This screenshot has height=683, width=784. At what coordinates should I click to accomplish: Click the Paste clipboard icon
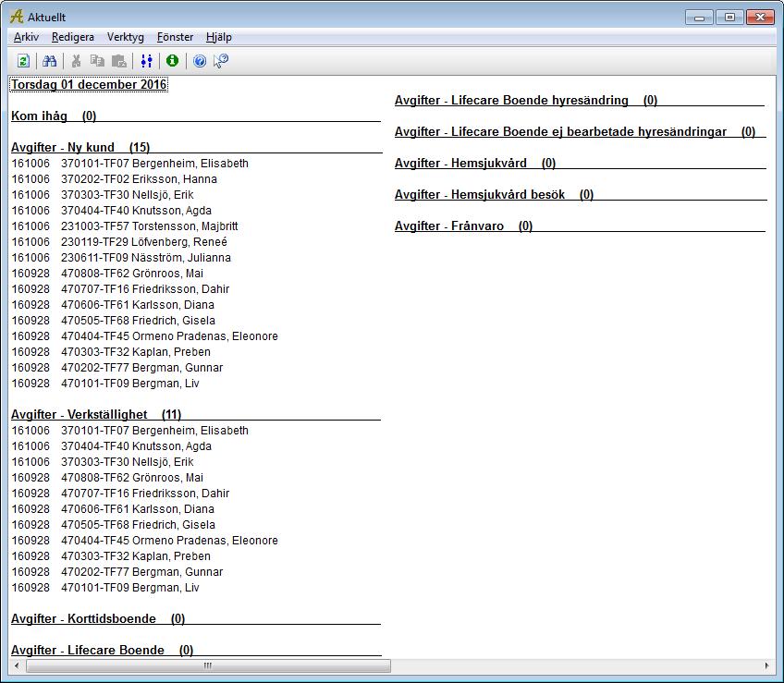click(x=119, y=61)
